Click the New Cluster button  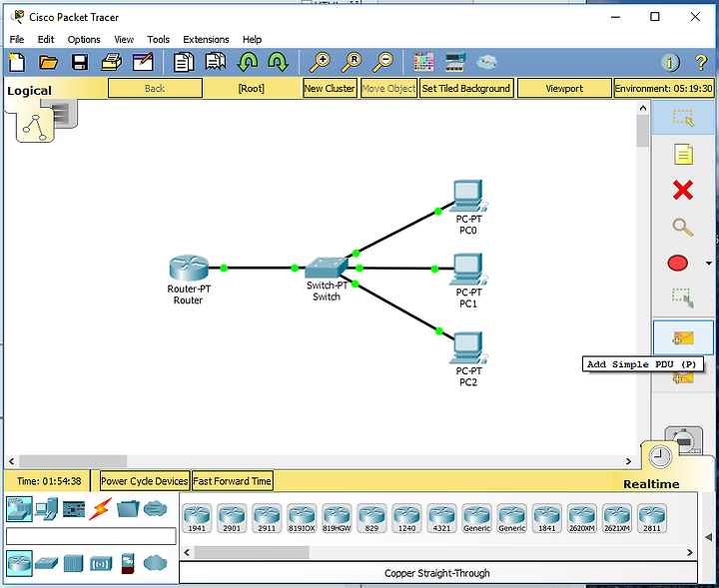[x=330, y=88]
